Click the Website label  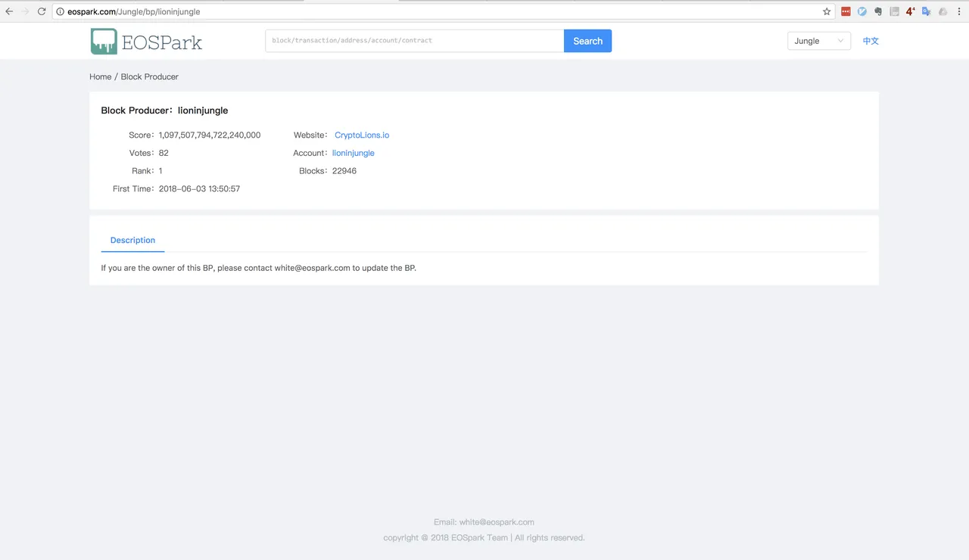pos(310,135)
